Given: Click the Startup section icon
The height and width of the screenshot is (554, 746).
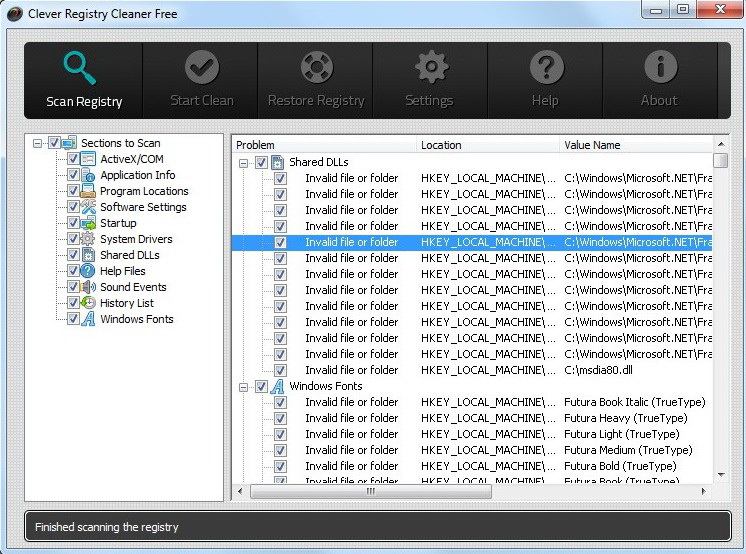Looking at the screenshot, I should coord(88,223).
